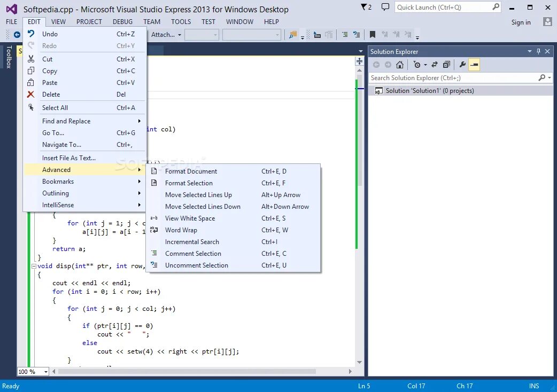Click the Pending Changes Filter clock icon

[417, 65]
